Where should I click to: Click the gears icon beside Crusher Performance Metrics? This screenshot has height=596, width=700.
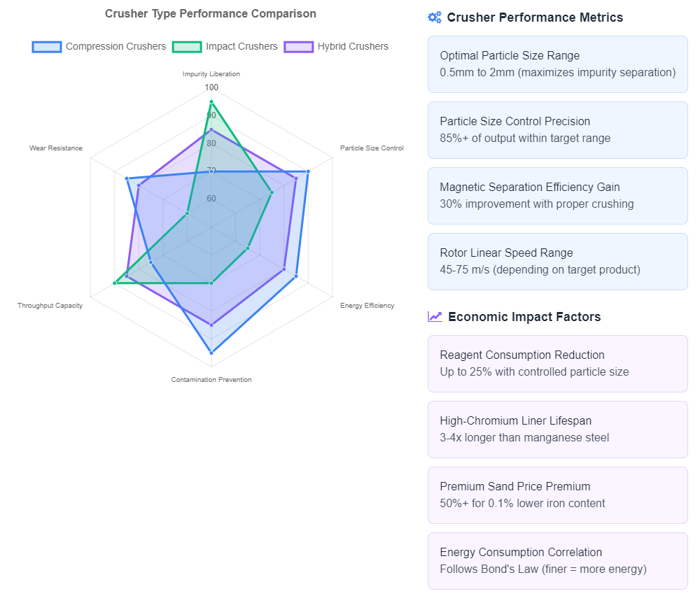tap(435, 17)
